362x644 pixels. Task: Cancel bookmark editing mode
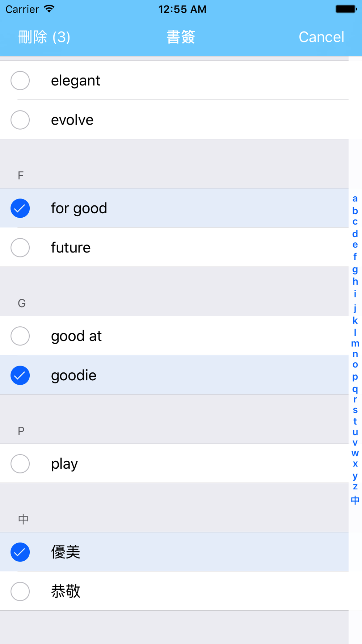[x=321, y=37]
